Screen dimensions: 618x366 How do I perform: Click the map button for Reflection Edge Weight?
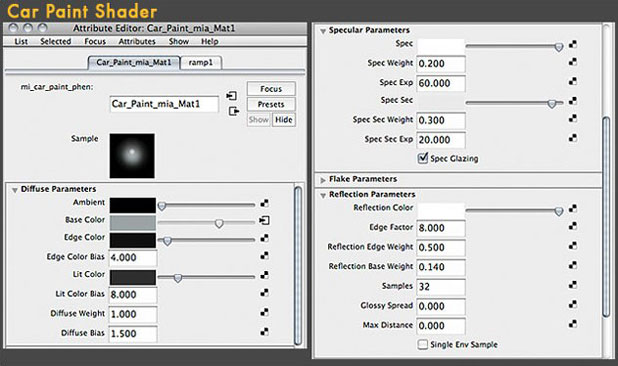coord(573,245)
